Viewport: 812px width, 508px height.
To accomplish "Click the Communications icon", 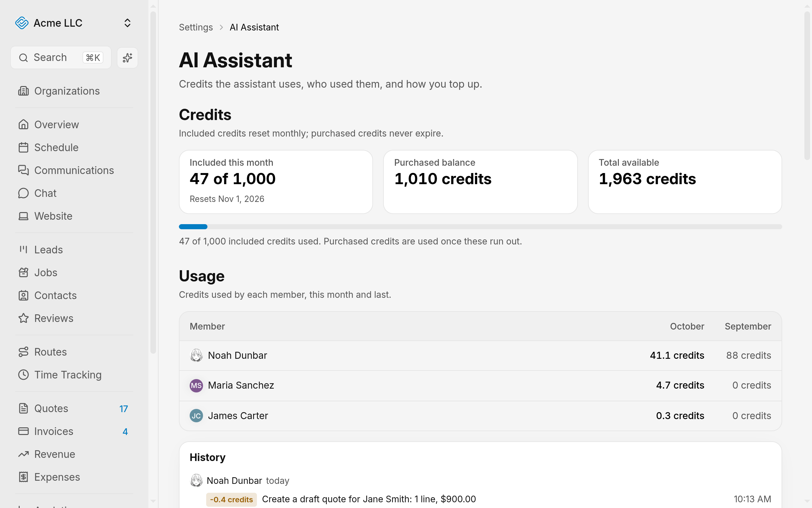I will pyautogui.click(x=23, y=170).
